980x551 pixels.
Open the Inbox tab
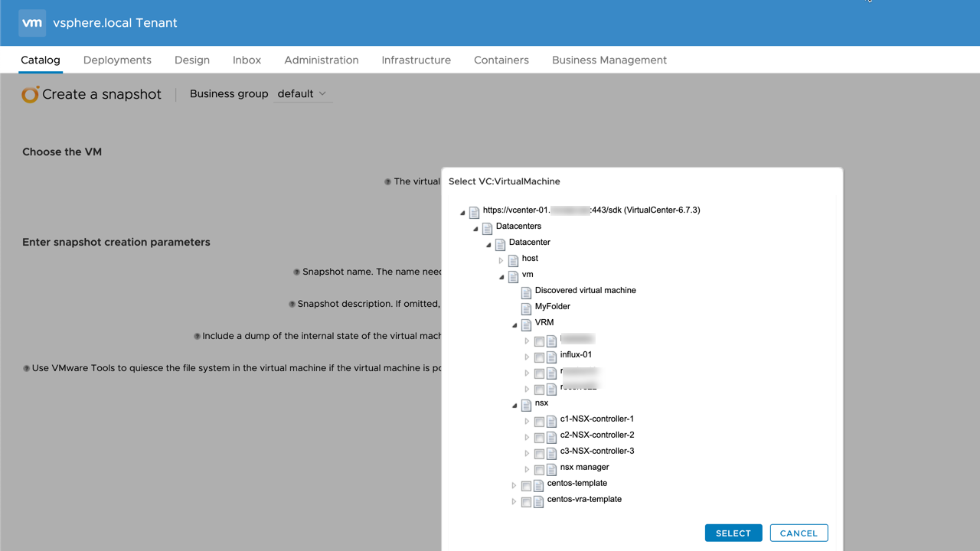click(x=247, y=60)
